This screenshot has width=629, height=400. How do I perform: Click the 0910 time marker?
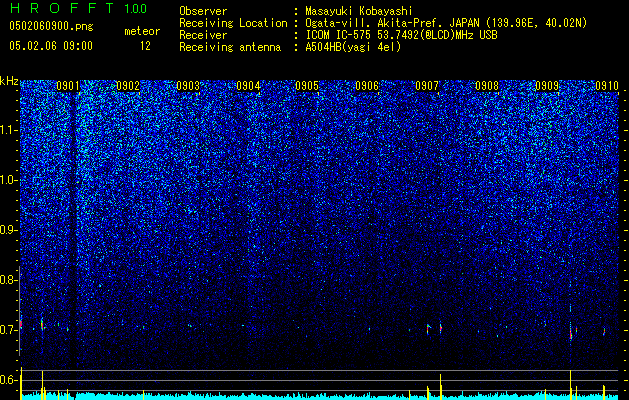[607, 86]
